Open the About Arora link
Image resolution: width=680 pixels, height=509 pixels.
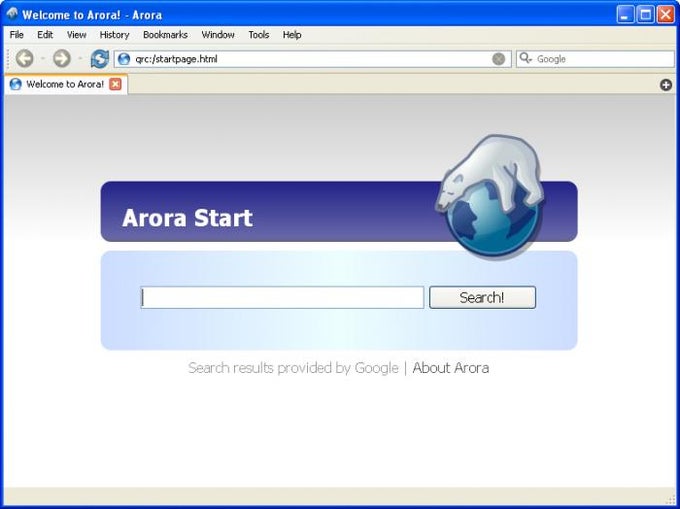point(451,368)
